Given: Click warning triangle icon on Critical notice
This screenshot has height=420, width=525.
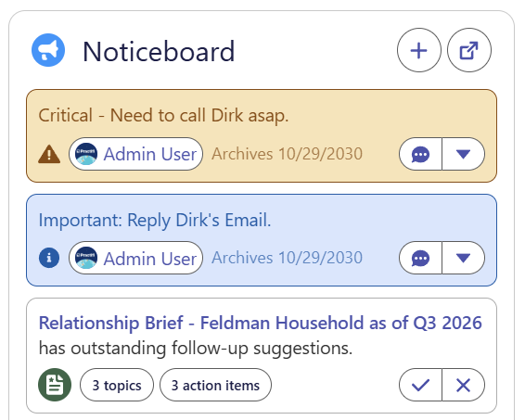Looking at the screenshot, I should (49, 154).
